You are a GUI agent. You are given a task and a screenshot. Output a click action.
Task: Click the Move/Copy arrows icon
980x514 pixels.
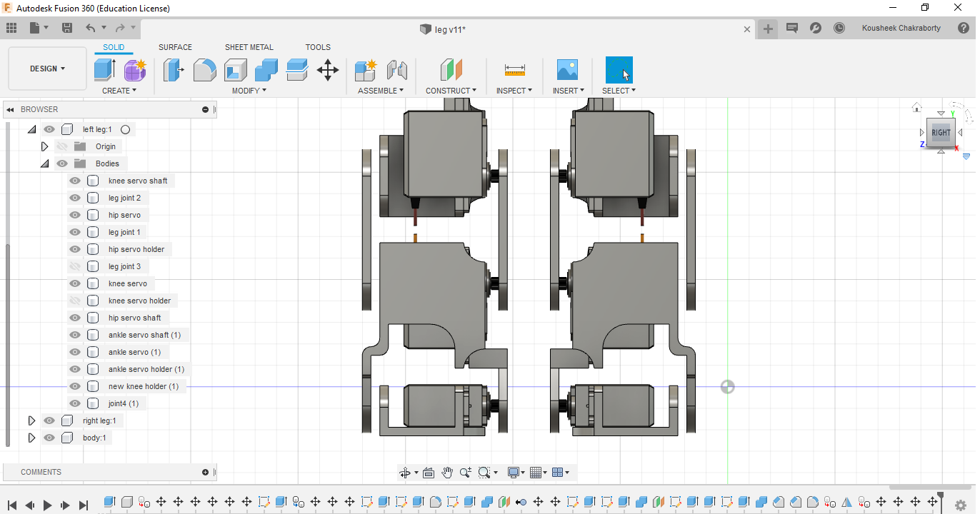click(327, 70)
